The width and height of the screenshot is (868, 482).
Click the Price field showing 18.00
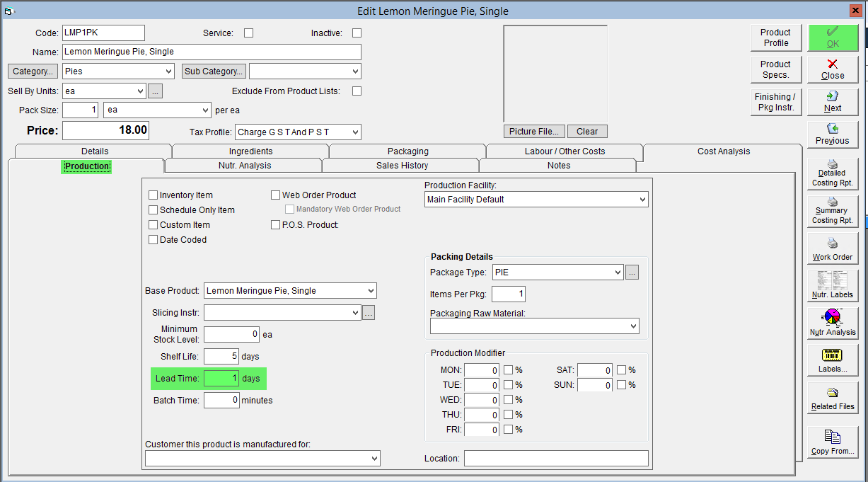(105, 130)
